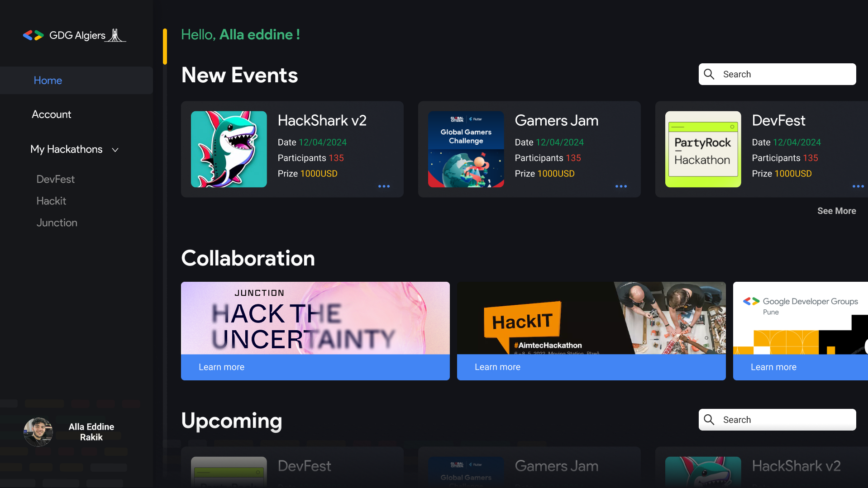This screenshot has height=488, width=868.
Task: Click the Alla Eddine profile avatar
Action: (38, 432)
